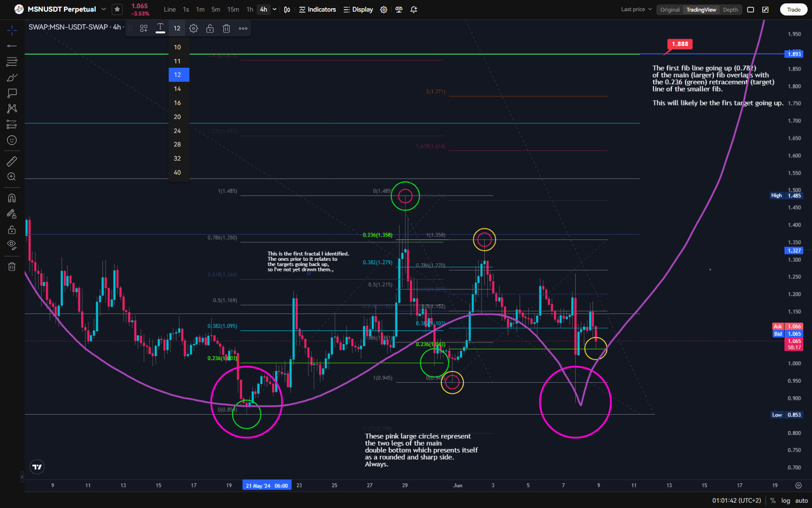Lock the selected drawing
The width and height of the screenshot is (812, 508).
(210, 29)
